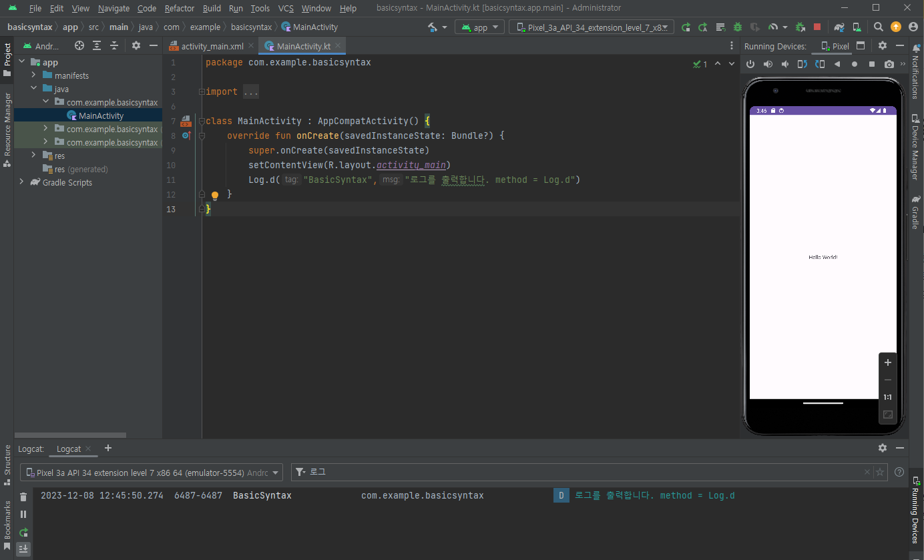This screenshot has height=560, width=924.
Task: Add a new Logcat tab with plus
Action: [108, 449]
